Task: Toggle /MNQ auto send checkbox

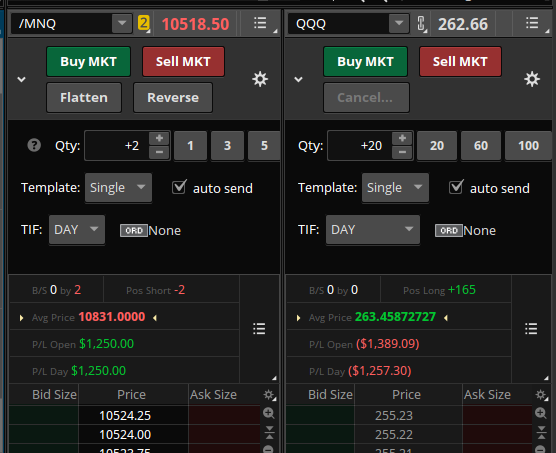Action: point(179,187)
